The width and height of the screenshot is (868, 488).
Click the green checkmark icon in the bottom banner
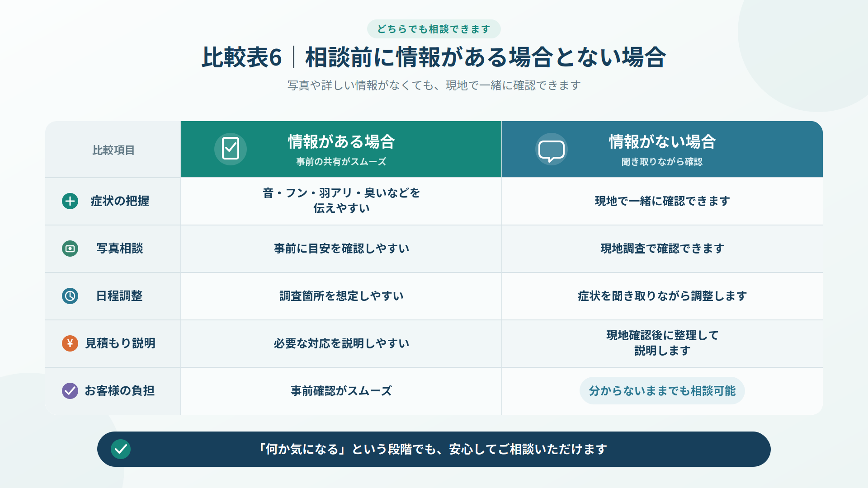[x=121, y=449]
